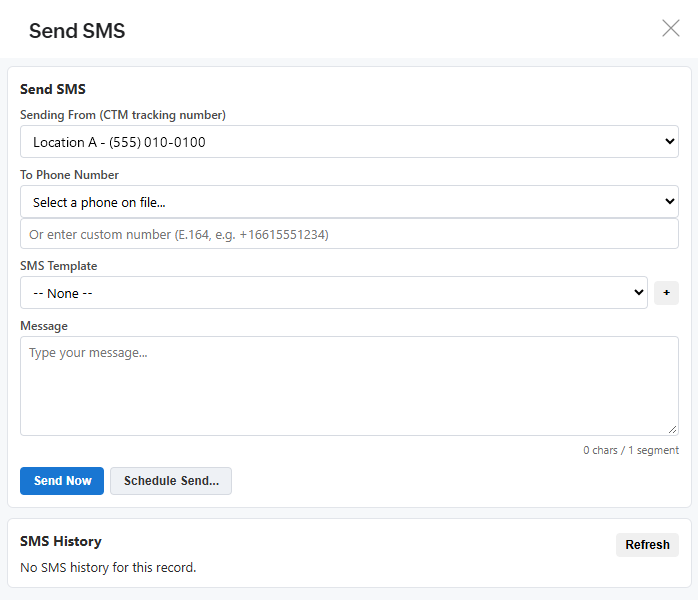Click the 'Message' field label
The width and height of the screenshot is (698, 600).
[x=44, y=326]
